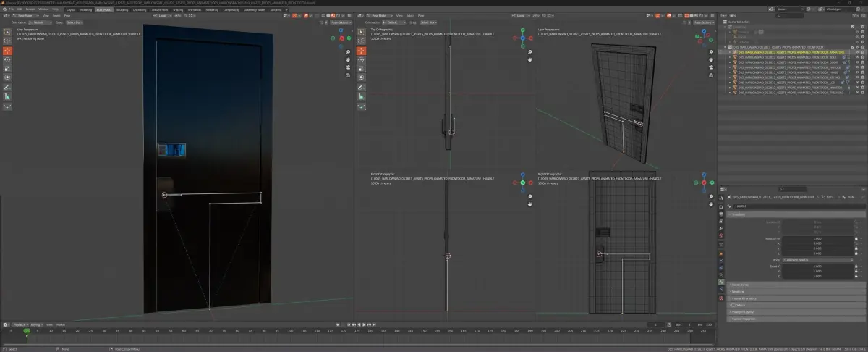This screenshot has height=352, width=868.
Task: Select the Cursor tool in left viewport toolbar
Action: (x=8, y=41)
